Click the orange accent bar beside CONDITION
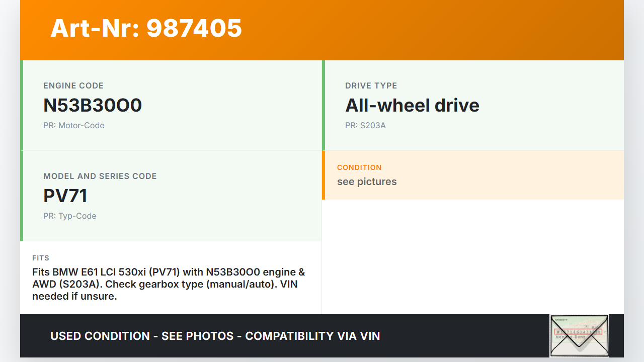The width and height of the screenshot is (644, 362). [x=324, y=175]
